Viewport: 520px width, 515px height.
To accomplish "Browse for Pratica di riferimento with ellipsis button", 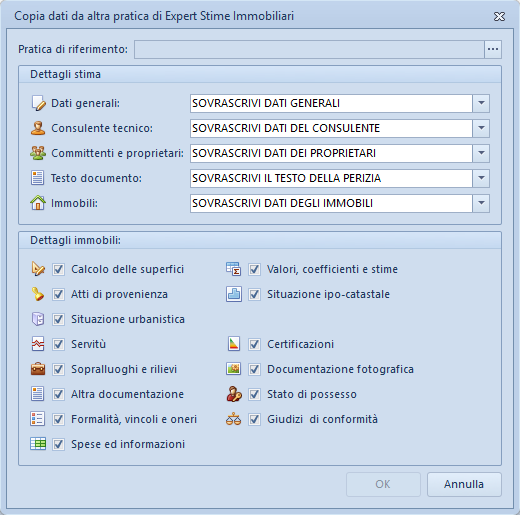I will (493, 49).
